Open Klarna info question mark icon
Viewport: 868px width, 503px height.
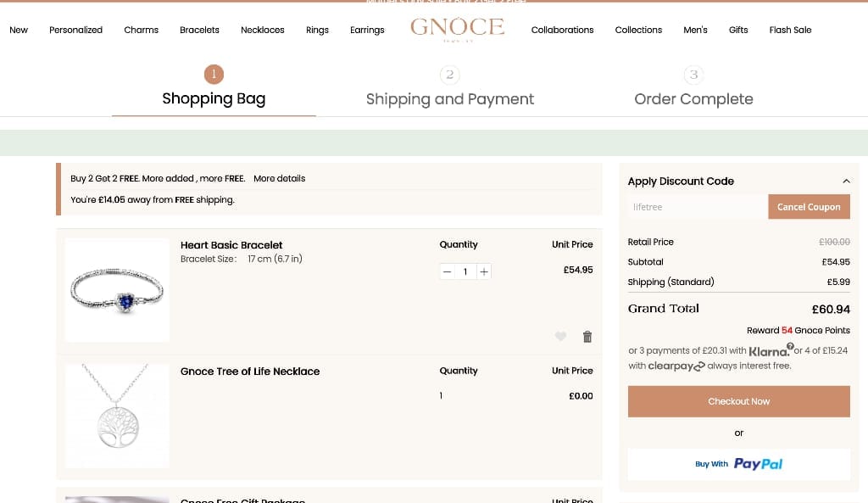(790, 346)
